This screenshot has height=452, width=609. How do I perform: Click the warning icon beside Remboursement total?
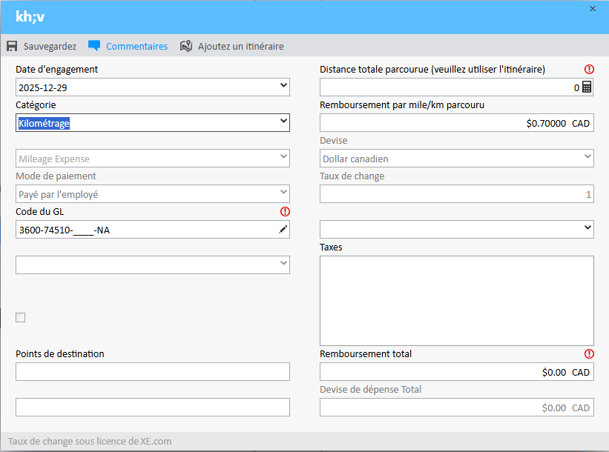click(x=589, y=354)
